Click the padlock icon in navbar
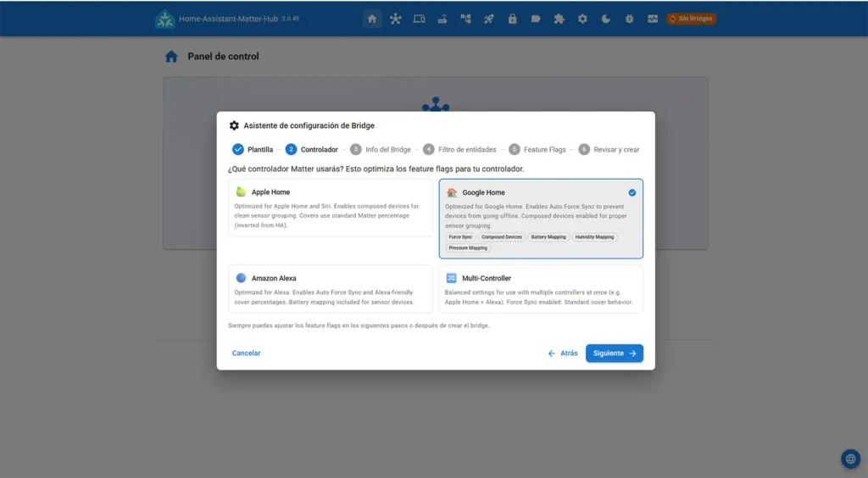This screenshot has width=868, height=478. (x=513, y=19)
